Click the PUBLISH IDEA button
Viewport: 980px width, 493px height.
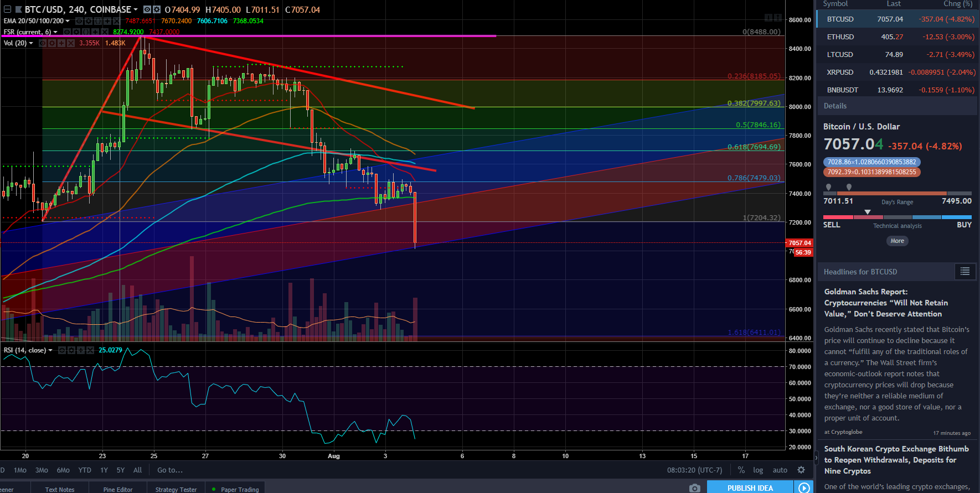750,487
